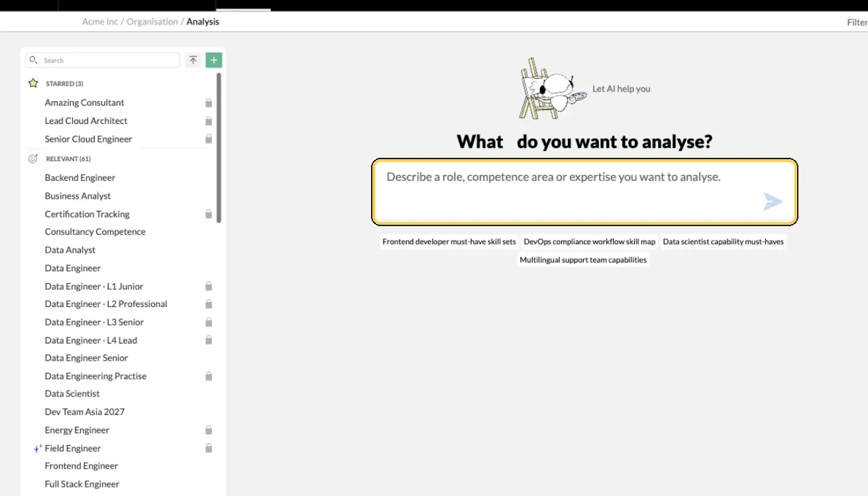This screenshot has width=868, height=496.
Task: Open the Business Analyst analysis
Action: coord(78,196)
